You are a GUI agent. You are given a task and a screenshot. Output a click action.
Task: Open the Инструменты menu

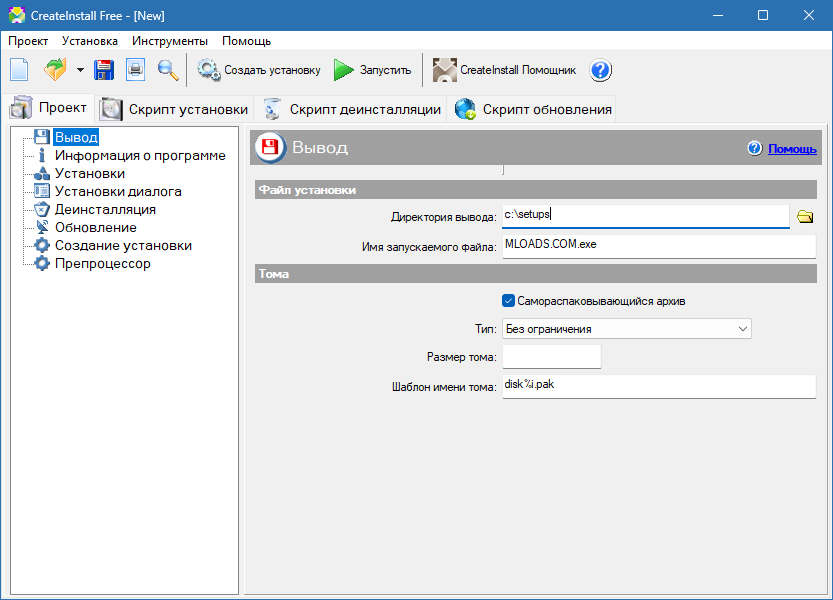[170, 41]
